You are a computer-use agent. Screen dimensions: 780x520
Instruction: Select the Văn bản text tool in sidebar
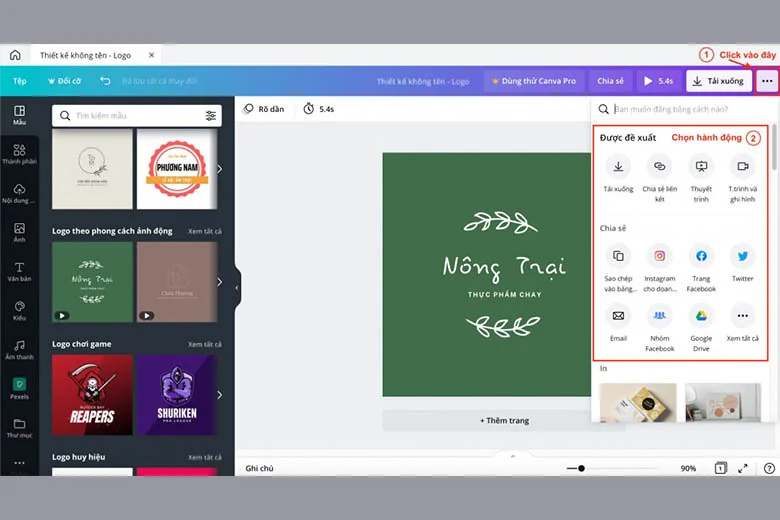pos(19,271)
